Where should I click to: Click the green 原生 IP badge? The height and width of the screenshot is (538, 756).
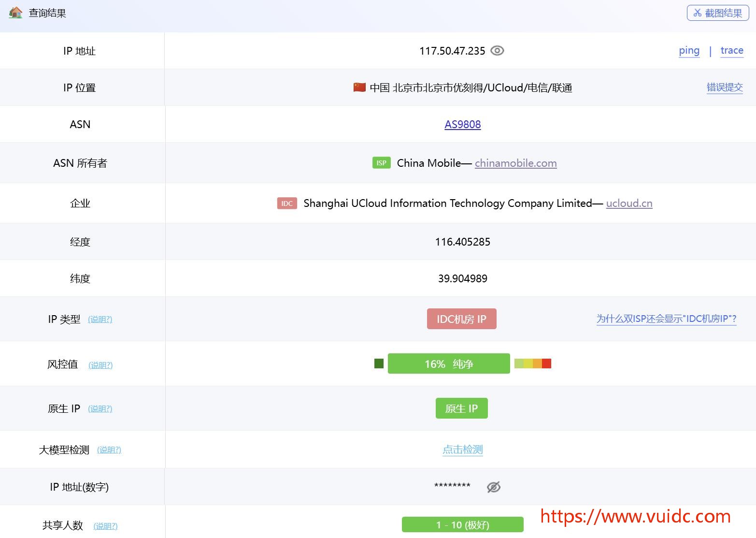tap(461, 408)
